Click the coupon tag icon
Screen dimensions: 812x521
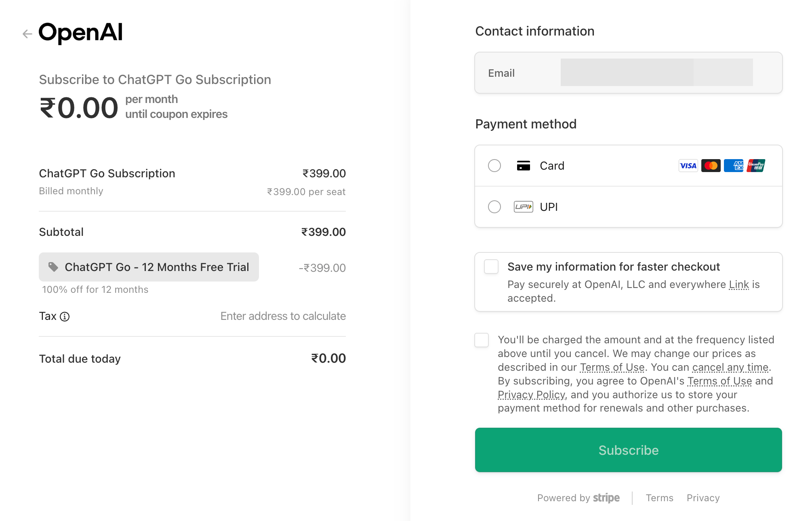pos(53,267)
